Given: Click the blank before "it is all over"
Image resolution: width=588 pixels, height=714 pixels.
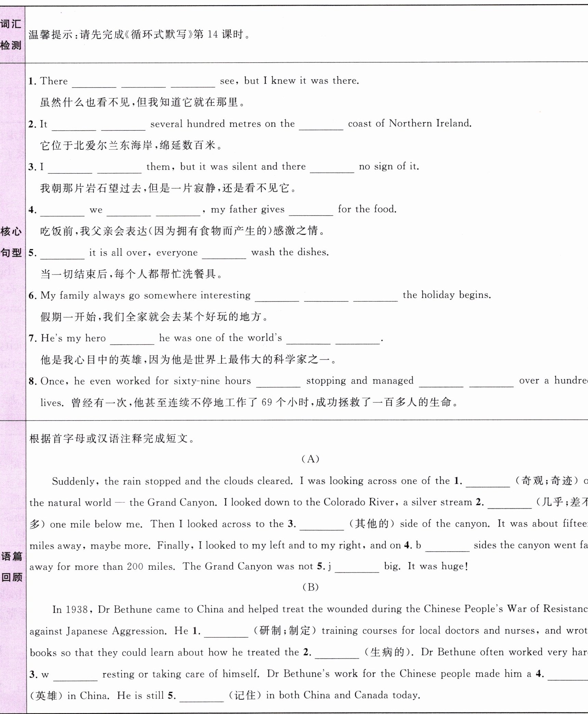Looking at the screenshot, I should [x=62, y=254].
